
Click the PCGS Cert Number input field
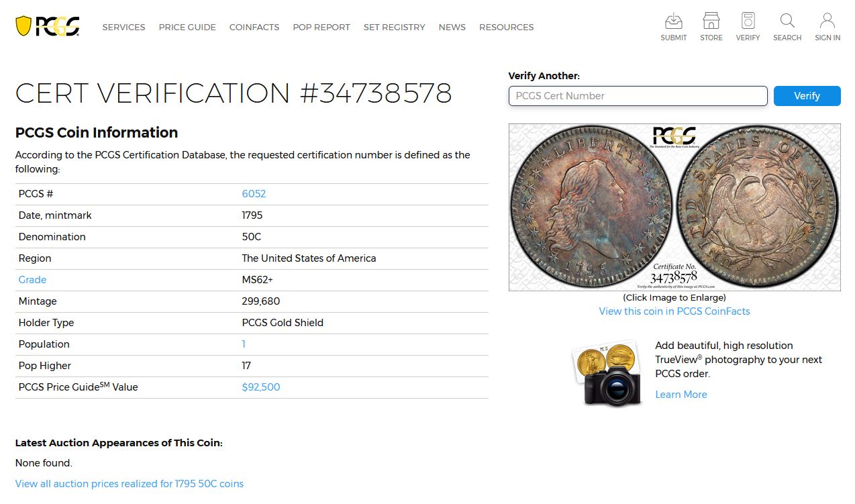pyautogui.click(x=638, y=96)
